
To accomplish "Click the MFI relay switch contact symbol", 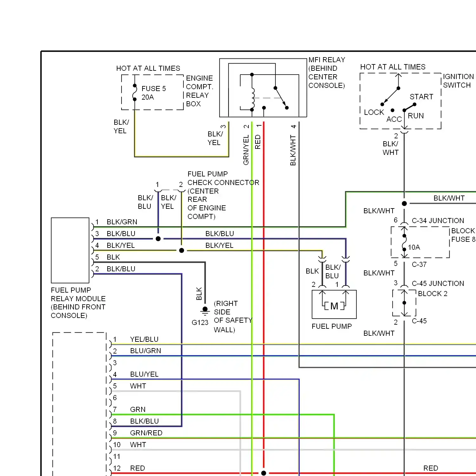I will click(x=281, y=98).
